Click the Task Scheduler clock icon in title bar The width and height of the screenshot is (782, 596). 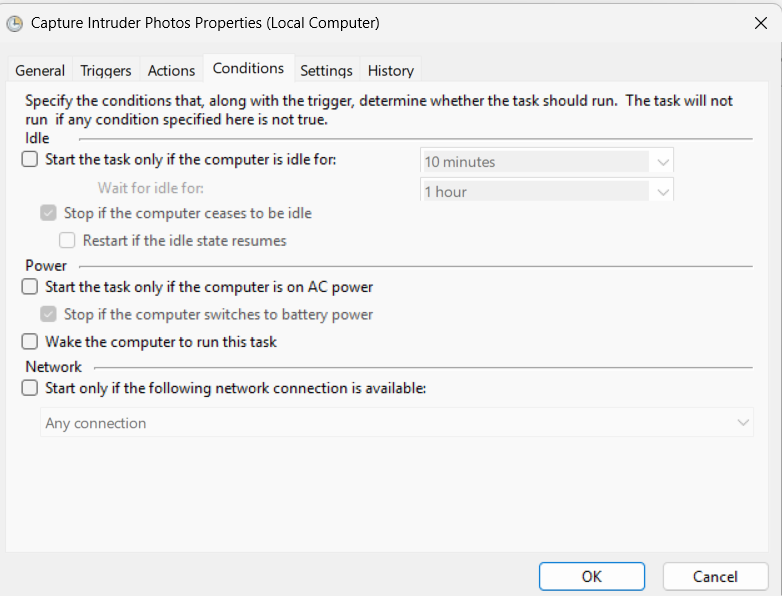tap(15, 23)
